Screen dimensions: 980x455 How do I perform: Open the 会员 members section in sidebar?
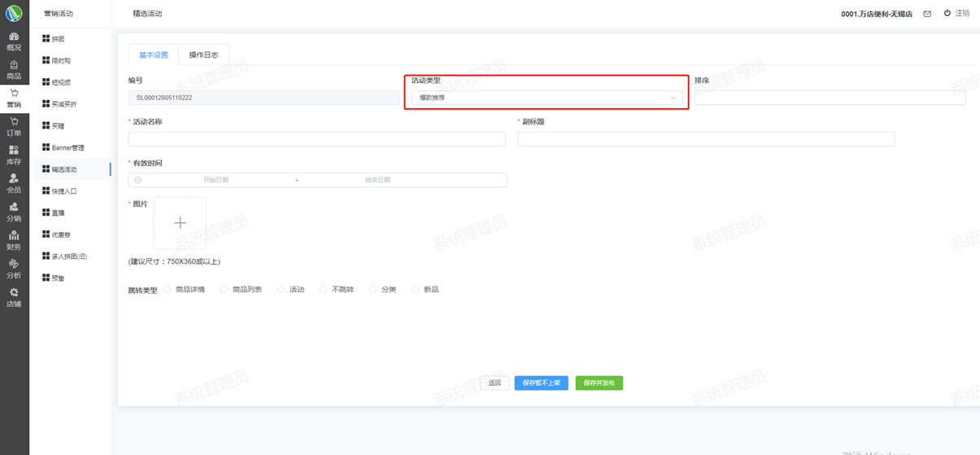(x=14, y=184)
